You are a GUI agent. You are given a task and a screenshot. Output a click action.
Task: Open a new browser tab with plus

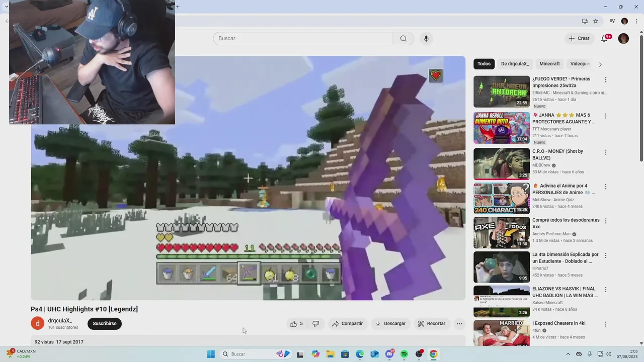(x=178, y=7)
